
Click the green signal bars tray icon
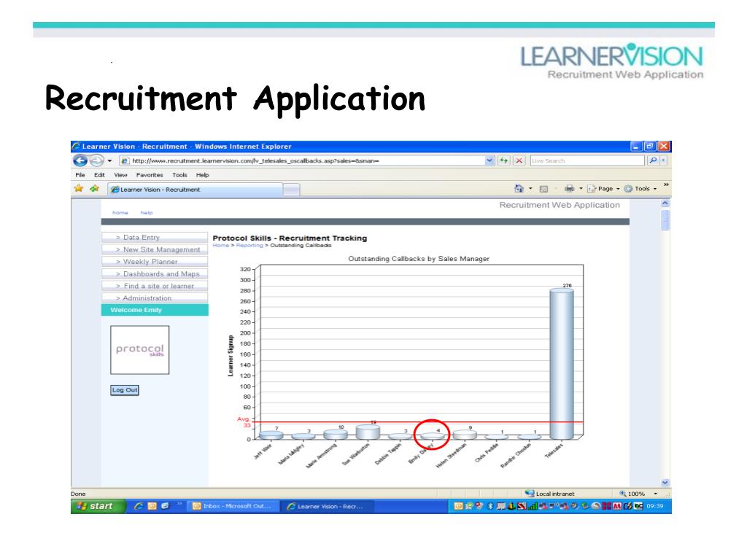point(533,506)
